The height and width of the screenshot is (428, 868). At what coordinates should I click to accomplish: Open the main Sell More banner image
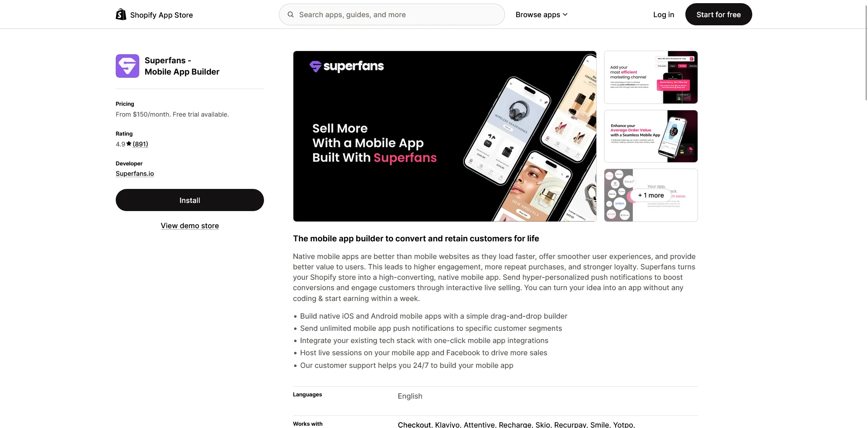pos(445,136)
